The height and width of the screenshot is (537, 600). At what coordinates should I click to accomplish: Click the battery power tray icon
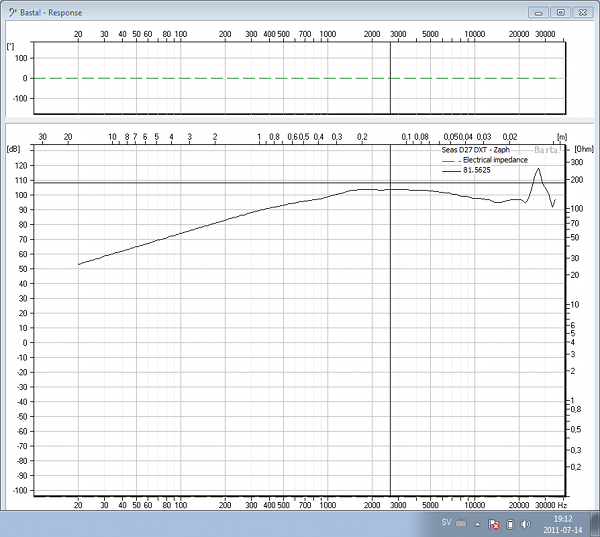pos(509,523)
